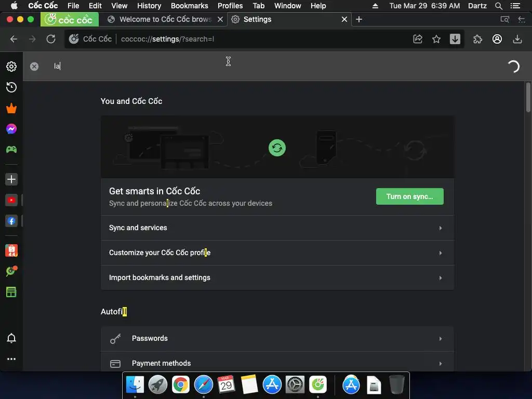The width and height of the screenshot is (532, 399).
Task: Click the address bar URL
Action: coord(167,39)
